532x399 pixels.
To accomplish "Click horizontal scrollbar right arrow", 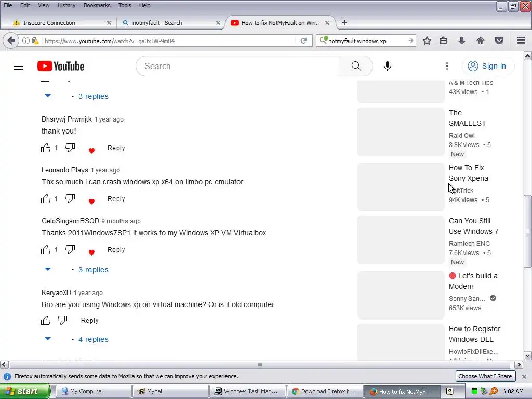I will [x=518, y=364].
